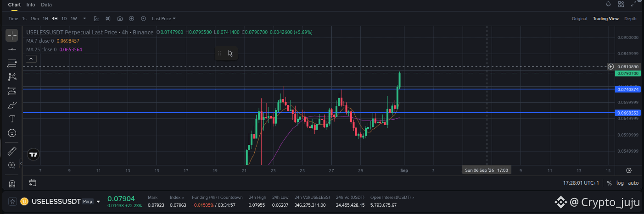Add alert at crosshair price plus icon
644x214 pixels.
click(611, 66)
